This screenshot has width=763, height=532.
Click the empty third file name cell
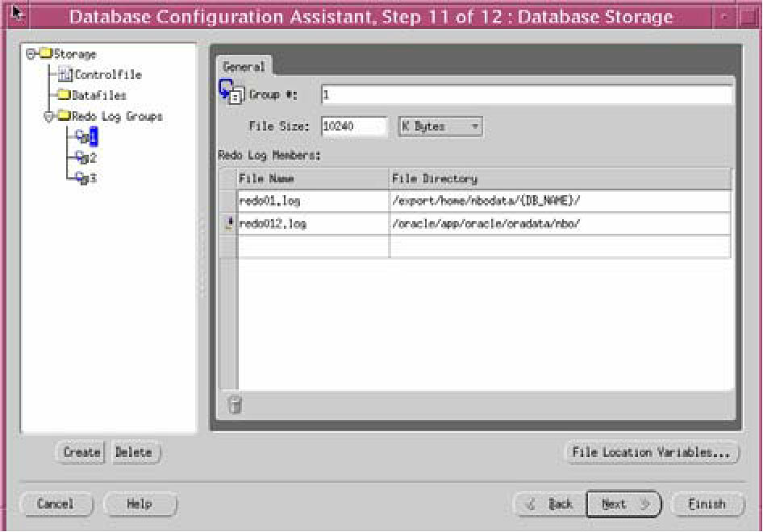pyautogui.click(x=313, y=247)
